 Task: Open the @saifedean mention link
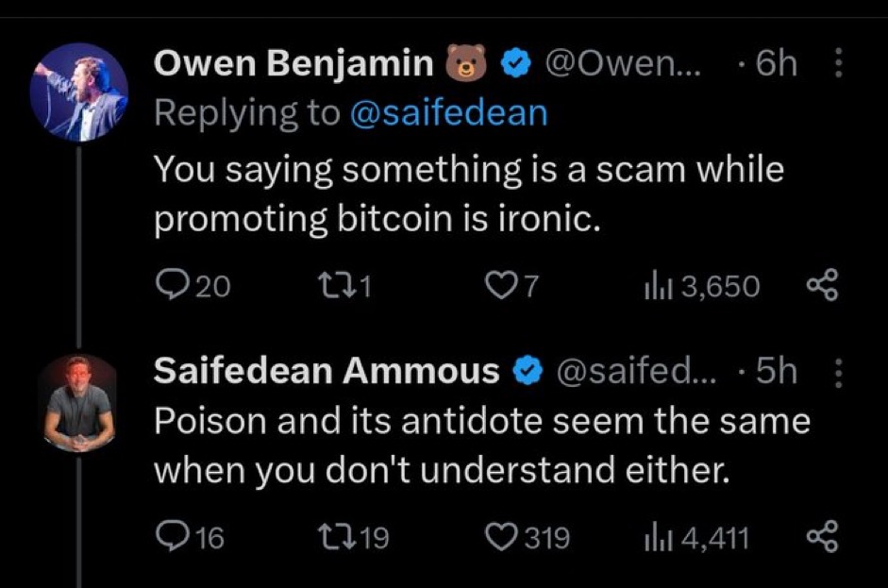point(448,113)
